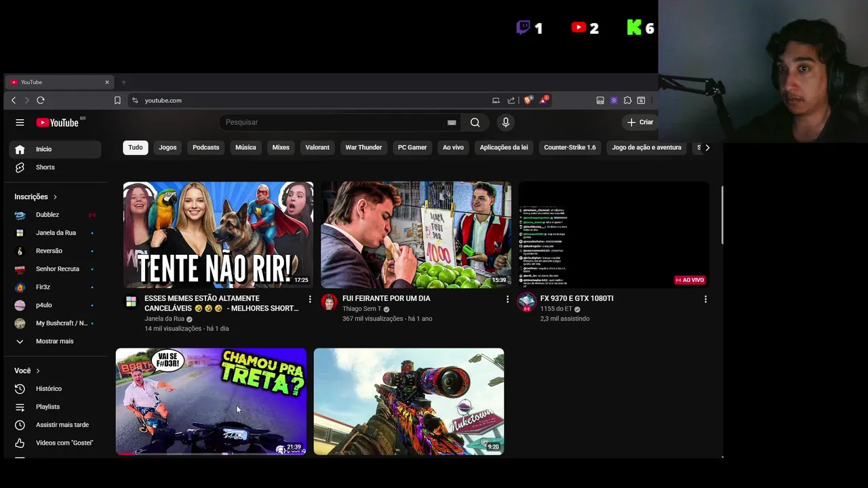
Task: Open the YouTube hamburger menu
Action: pyautogui.click(x=20, y=123)
